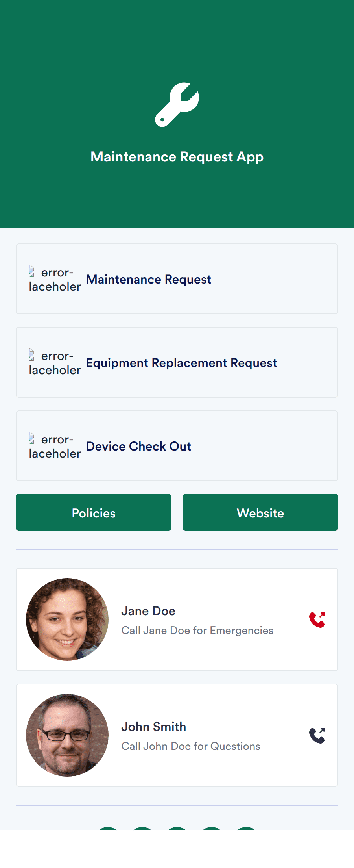This screenshot has width=354, height=868.
Task: Select John Smith's name
Action: (x=153, y=727)
